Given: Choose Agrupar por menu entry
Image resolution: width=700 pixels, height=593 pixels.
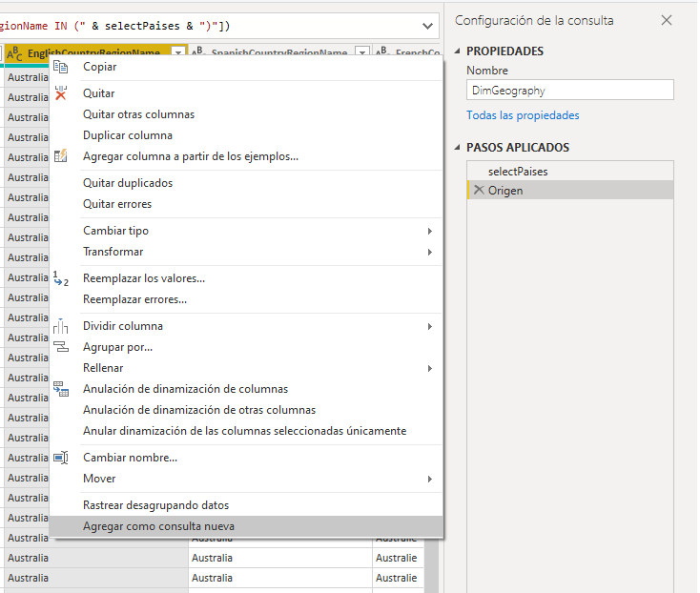Looking at the screenshot, I should tap(246, 347).
